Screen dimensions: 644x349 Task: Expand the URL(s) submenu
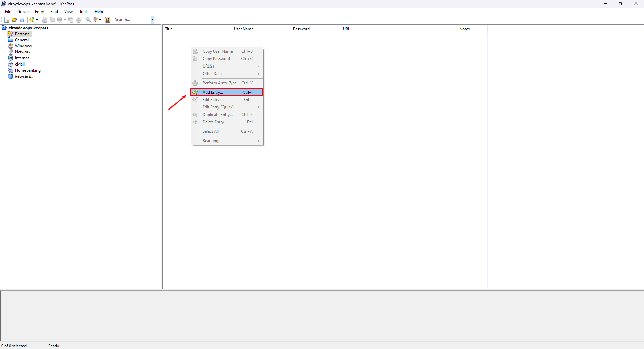pyautogui.click(x=227, y=66)
